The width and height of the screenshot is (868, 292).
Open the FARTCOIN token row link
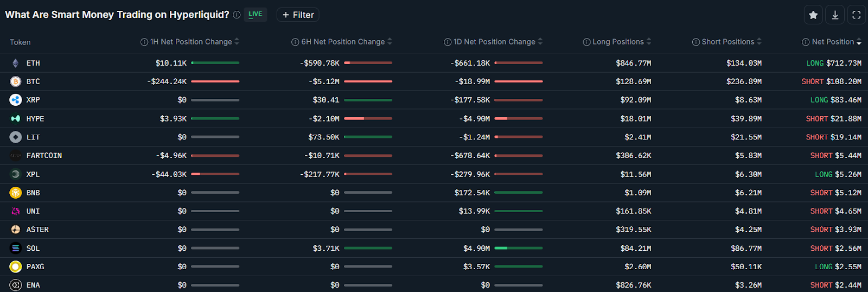44,156
